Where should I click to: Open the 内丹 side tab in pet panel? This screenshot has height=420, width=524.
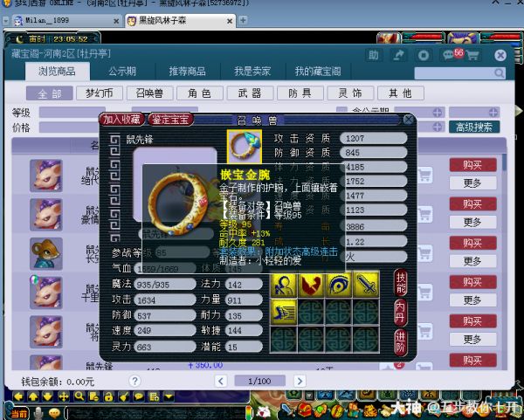[400, 313]
